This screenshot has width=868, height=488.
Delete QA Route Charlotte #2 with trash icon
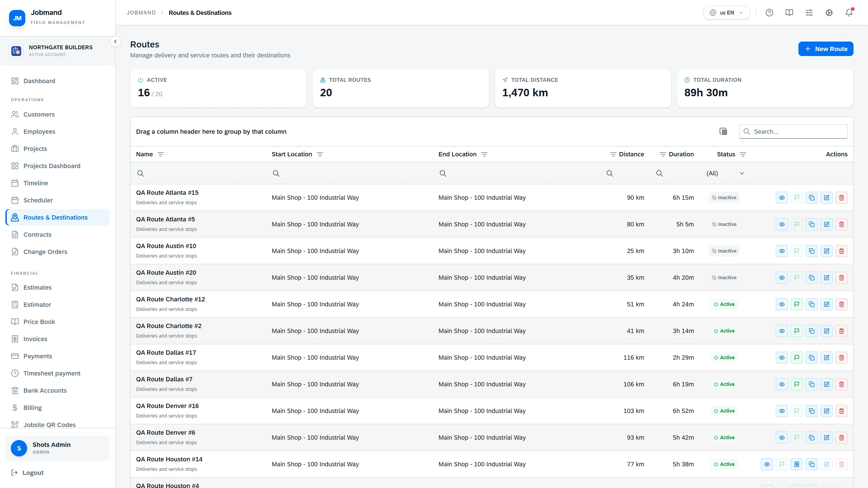pyautogui.click(x=841, y=331)
